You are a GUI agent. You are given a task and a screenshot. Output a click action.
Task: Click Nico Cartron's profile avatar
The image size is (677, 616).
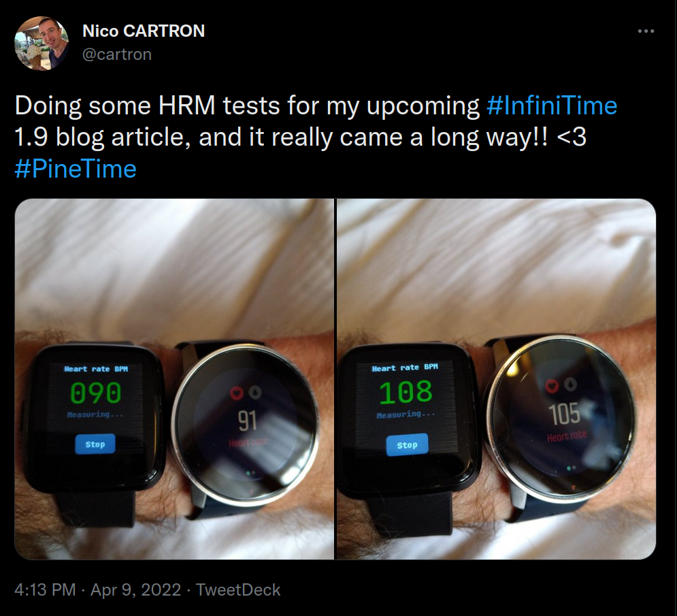(42, 44)
